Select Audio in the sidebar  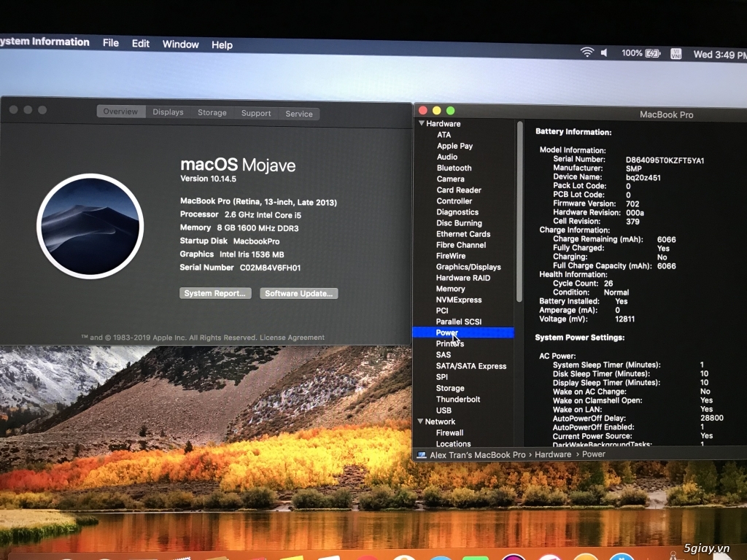click(x=447, y=157)
